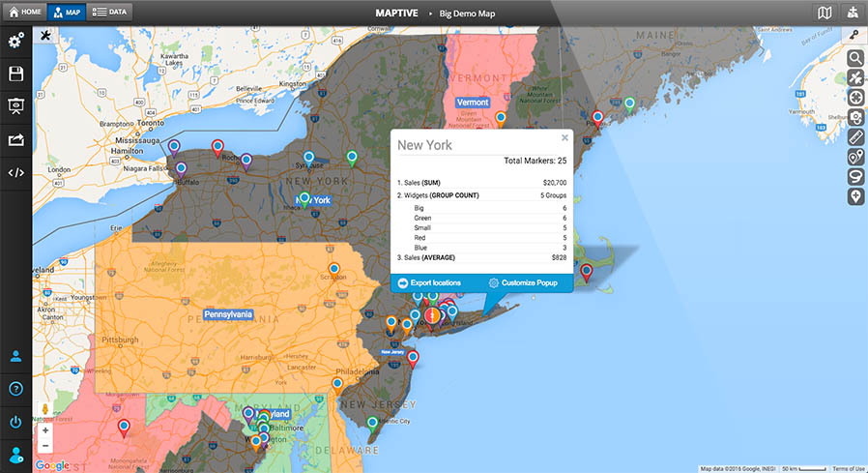Go to the HOME tab

pyautogui.click(x=25, y=12)
